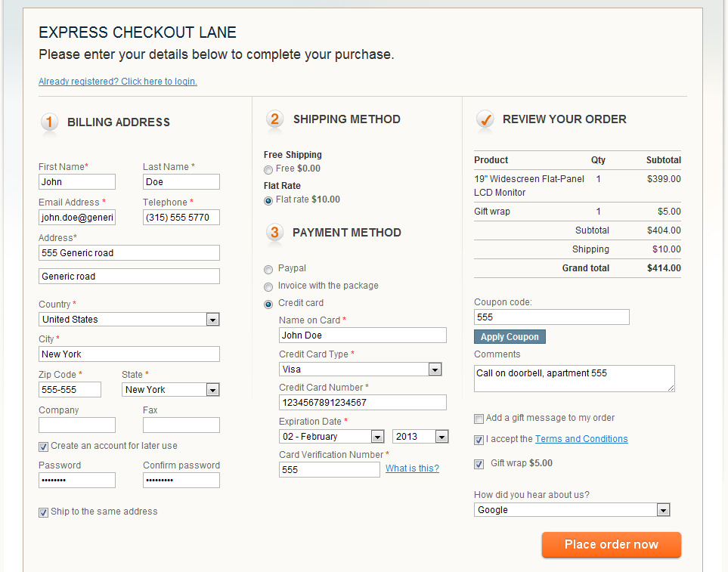Click the Telephone field
The image size is (728, 572).
[x=181, y=217]
